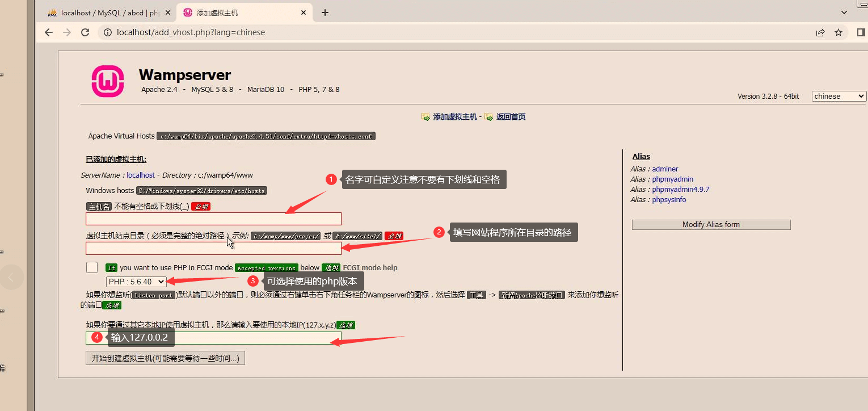
Task: Open the adminer alias link
Action: pyautogui.click(x=665, y=169)
